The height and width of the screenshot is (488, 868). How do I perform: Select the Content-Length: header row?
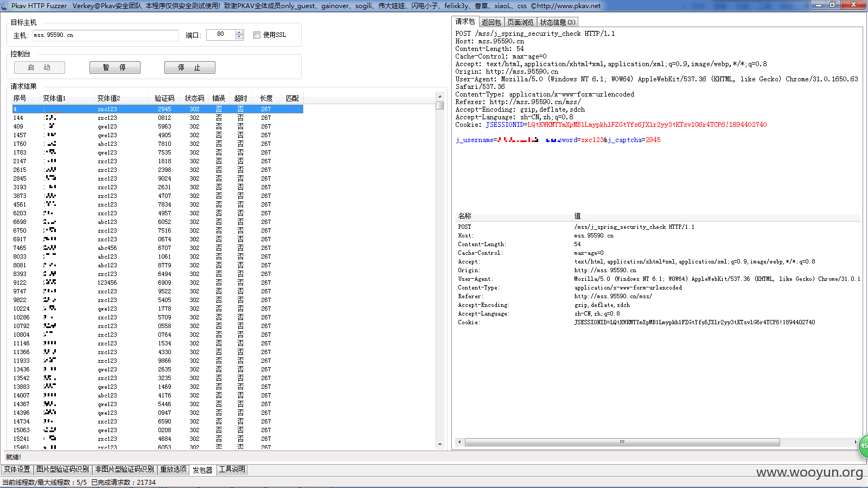658,244
